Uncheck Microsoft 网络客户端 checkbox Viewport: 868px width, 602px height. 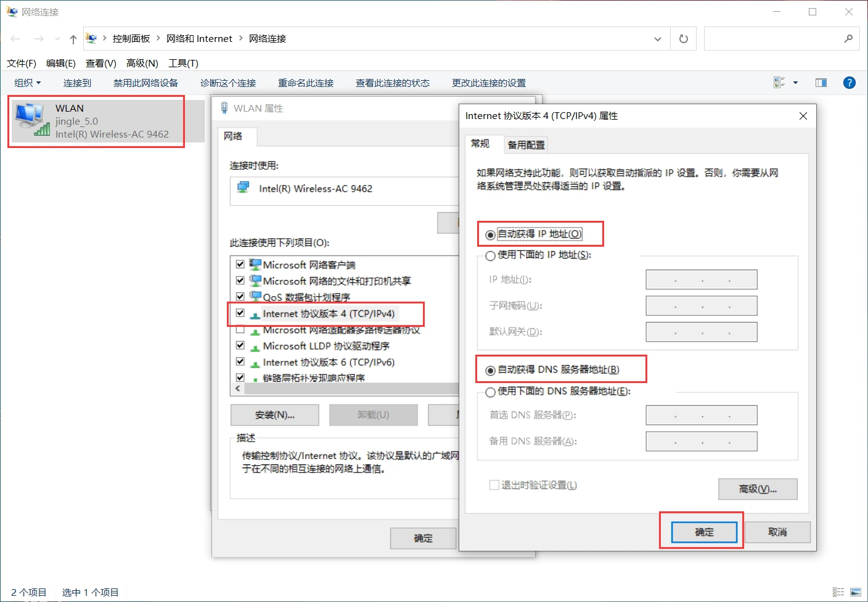[x=240, y=264]
